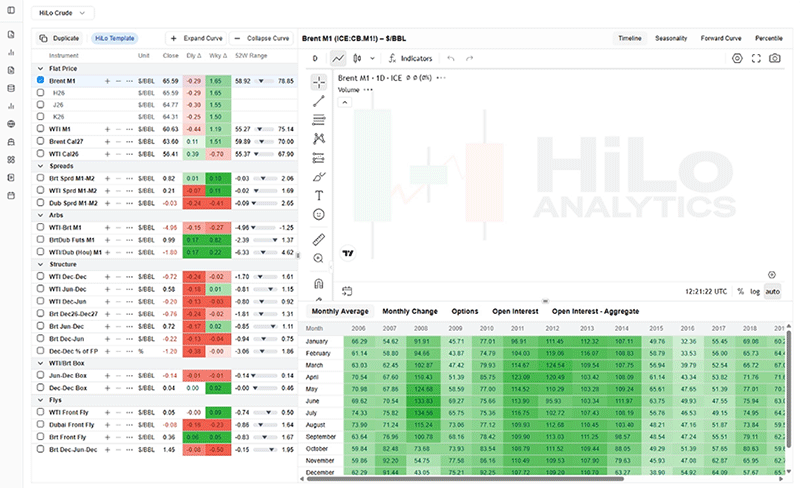Image resolution: width=800 pixels, height=488 pixels.
Task: Activate the zoom in tool
Action: coord(319,258)
